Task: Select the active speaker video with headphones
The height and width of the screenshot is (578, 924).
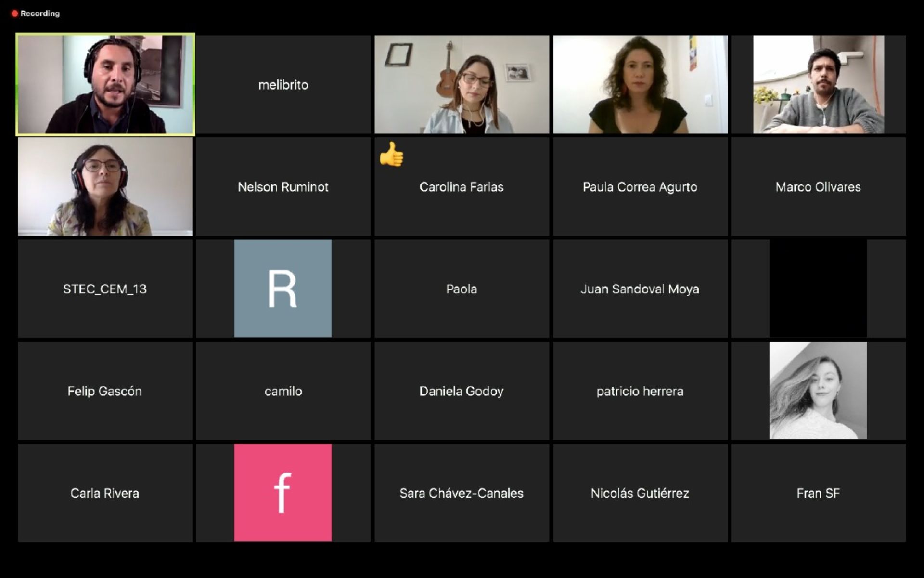Action: pos(105,84)
